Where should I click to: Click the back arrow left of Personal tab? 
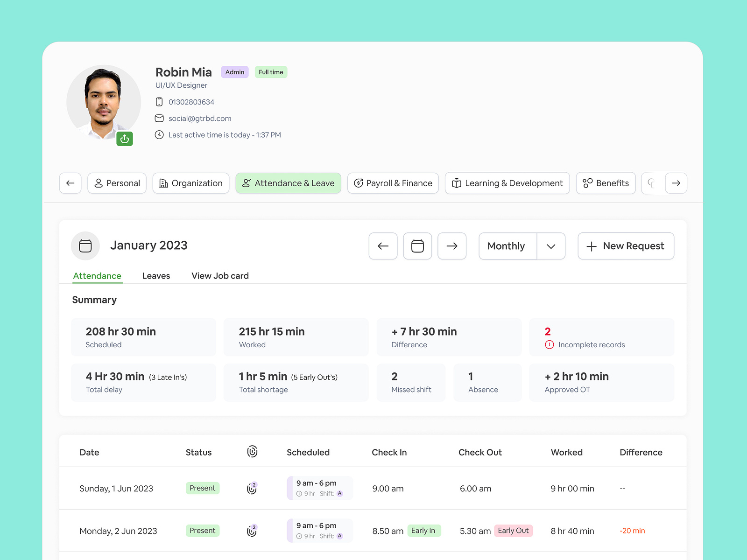click(70, 183)
